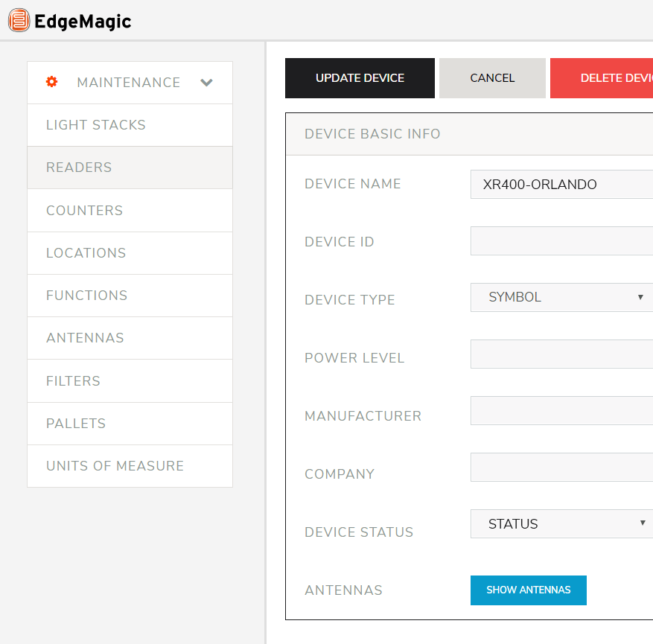Click the EdgeMagic brand name text
The width and height of the screenshot is (653, 644).
click(x=83, y=22)
